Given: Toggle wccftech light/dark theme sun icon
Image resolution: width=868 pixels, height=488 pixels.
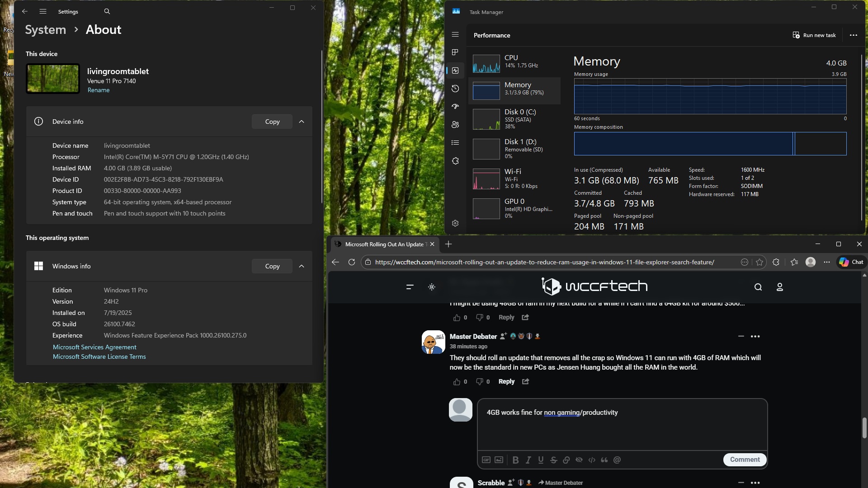Looking at the screenshot, I should (x=432, y=287).
